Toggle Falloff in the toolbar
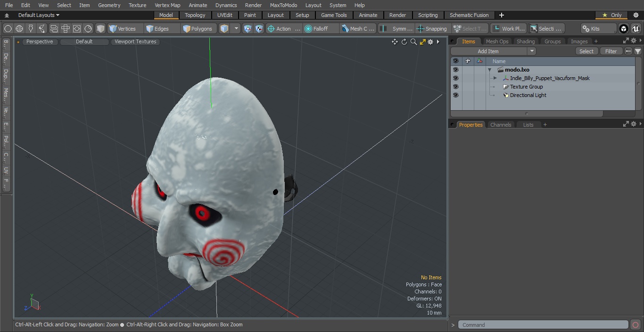 coord(322,29)
